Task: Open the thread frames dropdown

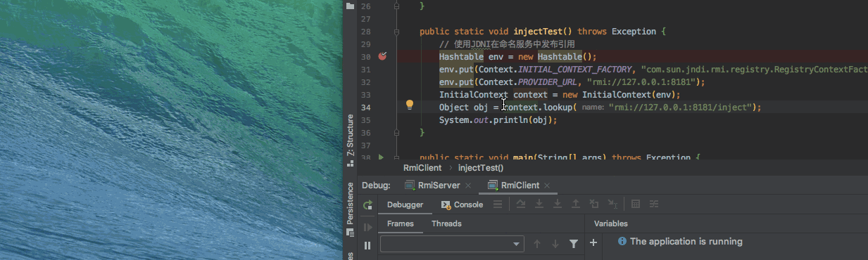Action: click(x=452, y=244)
